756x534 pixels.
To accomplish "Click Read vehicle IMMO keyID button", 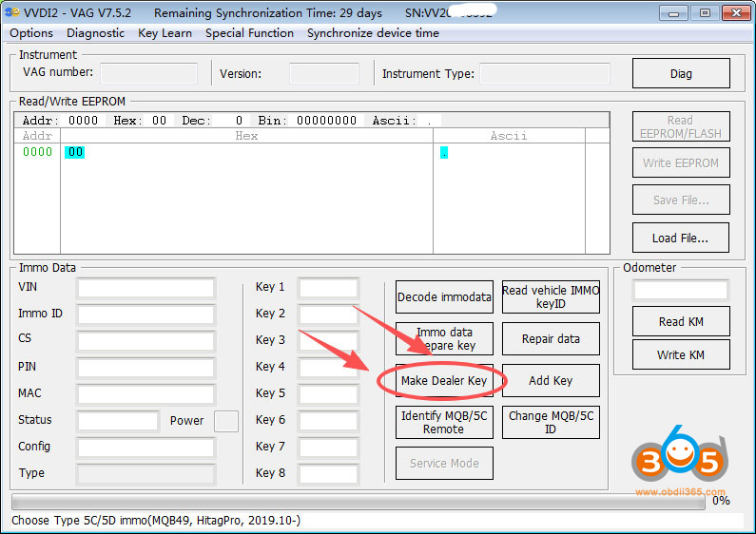I will [x=551, y=296].
